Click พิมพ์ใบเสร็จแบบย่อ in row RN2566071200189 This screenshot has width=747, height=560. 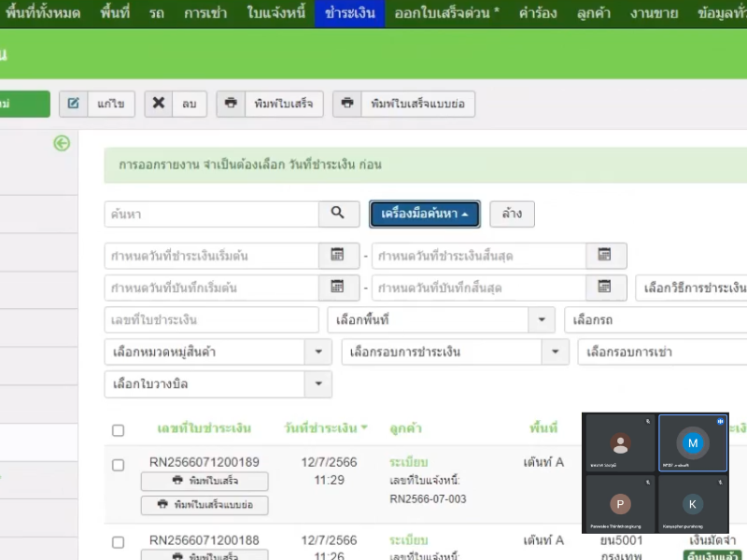click(204, 505)
